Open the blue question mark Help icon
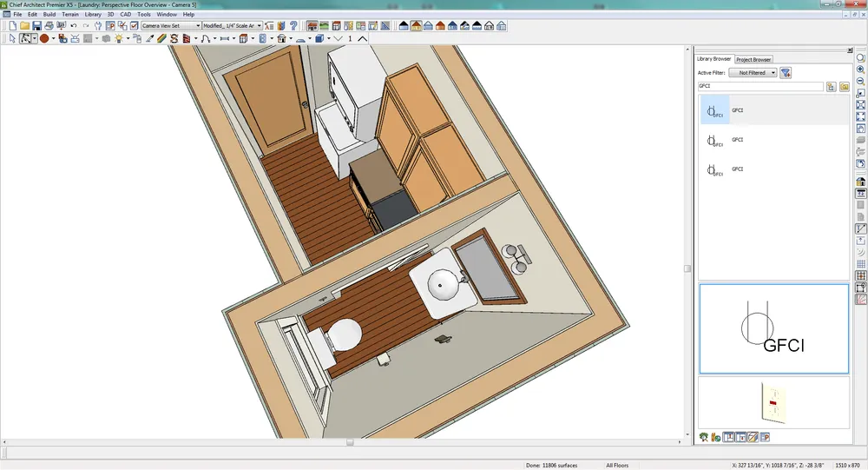Screen dimensions: 868x470 (x=293, y=26)
